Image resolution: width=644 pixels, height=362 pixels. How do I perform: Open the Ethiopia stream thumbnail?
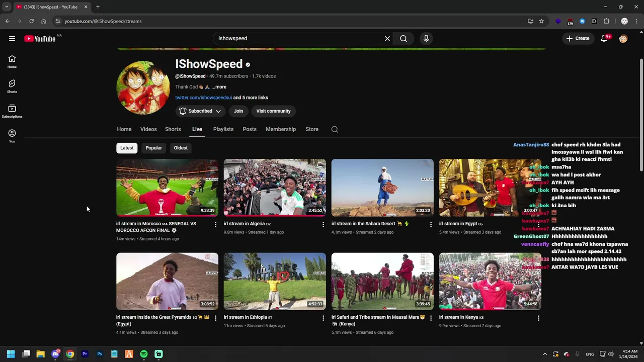[x=275, y=281]
